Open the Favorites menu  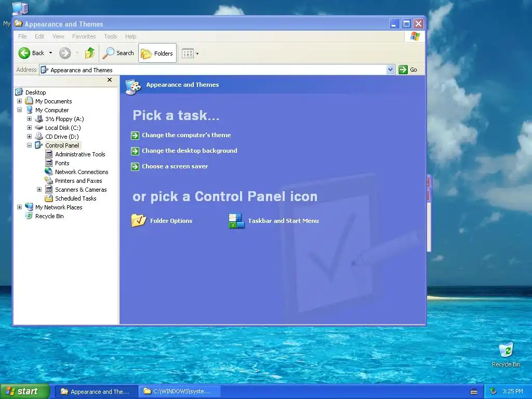84,36
